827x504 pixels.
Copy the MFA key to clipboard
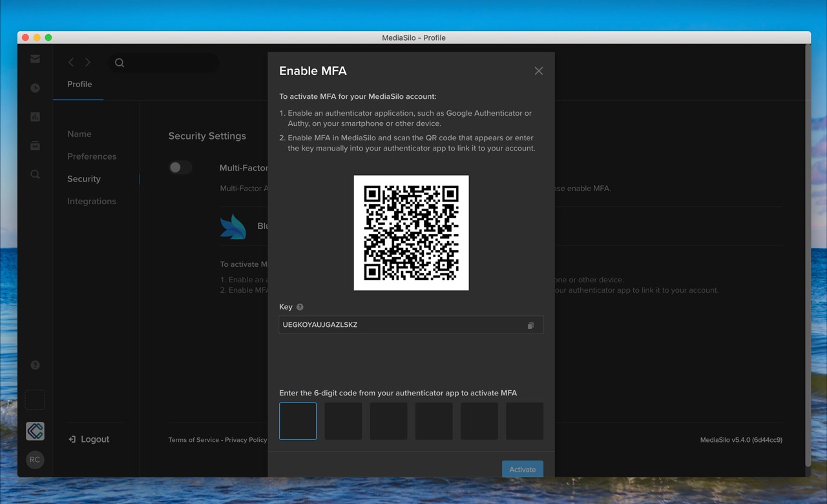point(530,326)
